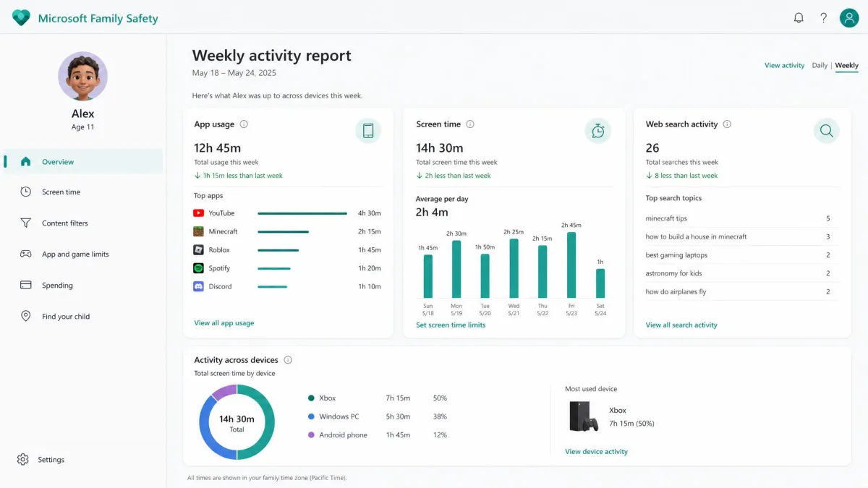Click the App and game limits controller icon
The image size is (868, 488).
(26, 254)
